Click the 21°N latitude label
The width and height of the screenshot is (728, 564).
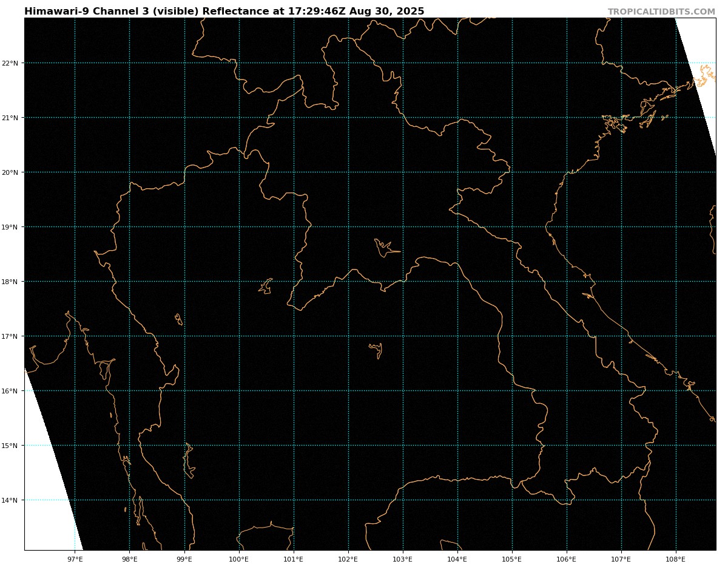click(x=10, y=118)
